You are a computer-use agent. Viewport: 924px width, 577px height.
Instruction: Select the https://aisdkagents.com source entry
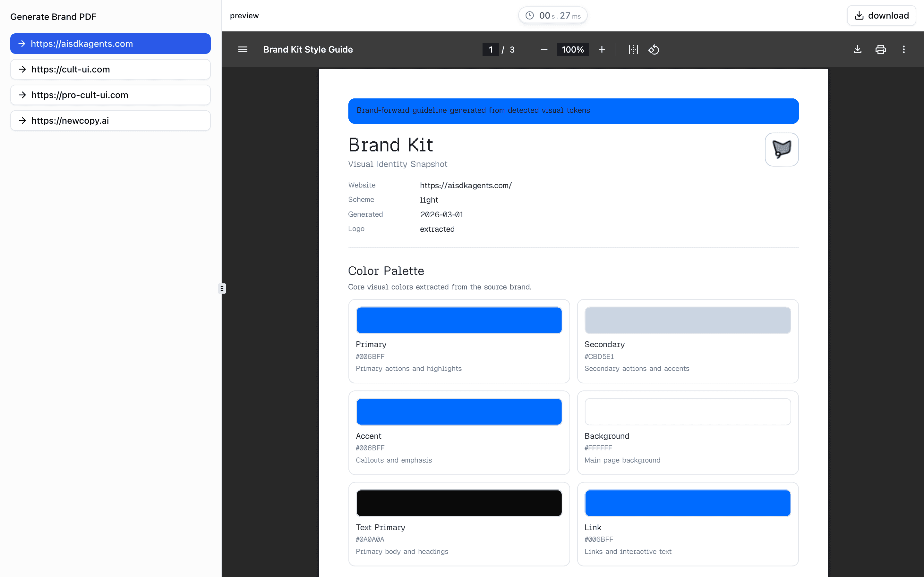pyautogui.click(x=110, y=44)
